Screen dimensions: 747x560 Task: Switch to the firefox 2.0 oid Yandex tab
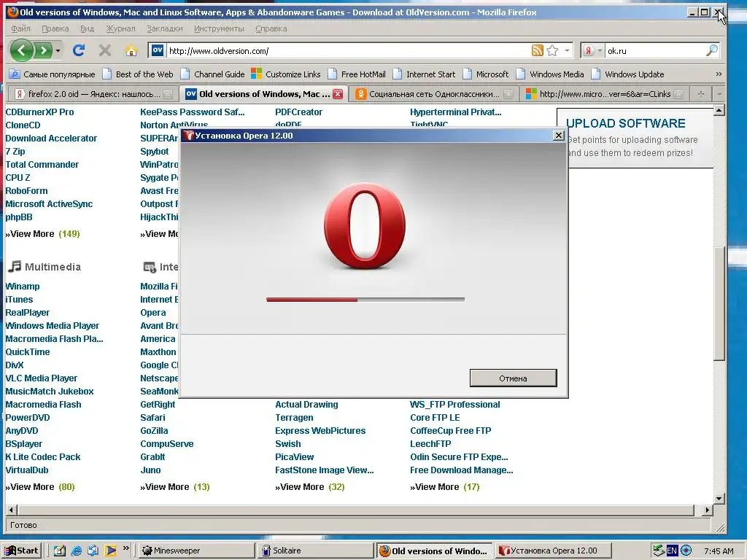point(93,94)
